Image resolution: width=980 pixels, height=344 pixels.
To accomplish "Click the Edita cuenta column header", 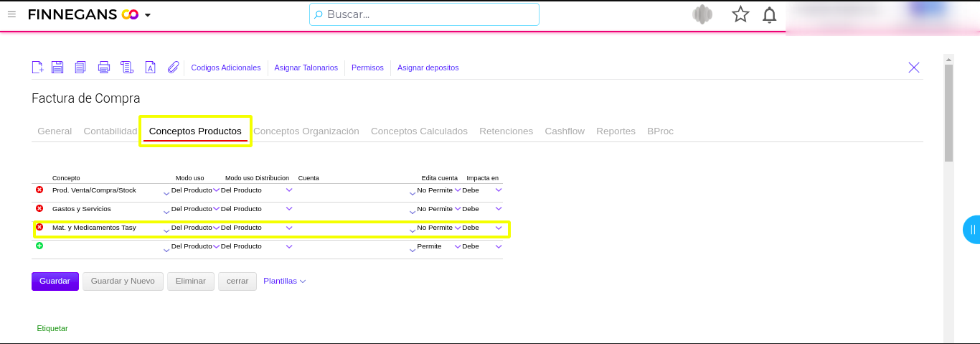I will [x=439, y=178].
